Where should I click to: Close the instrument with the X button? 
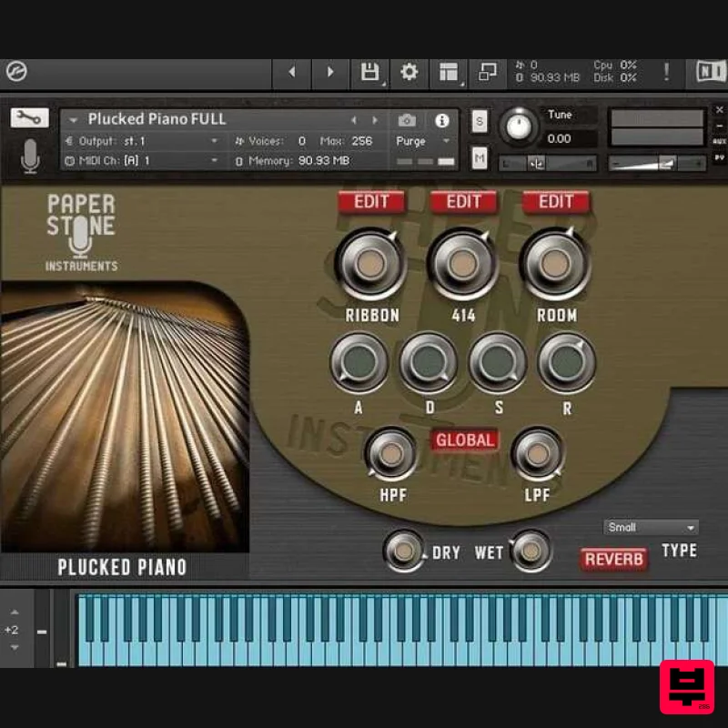pos(719,110)
